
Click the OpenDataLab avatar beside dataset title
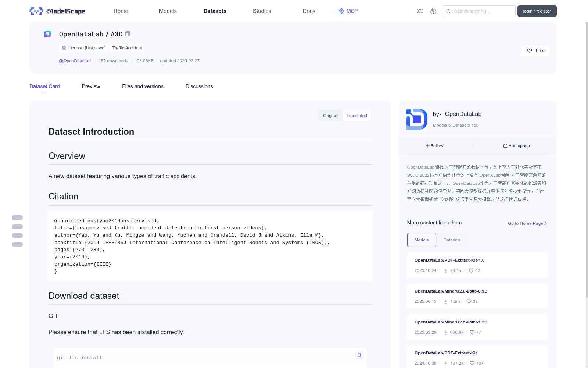coord(47,34)
